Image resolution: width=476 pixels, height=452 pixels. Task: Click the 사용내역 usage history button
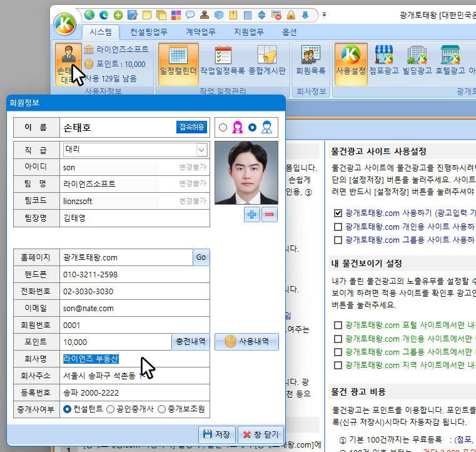[246, 341]
